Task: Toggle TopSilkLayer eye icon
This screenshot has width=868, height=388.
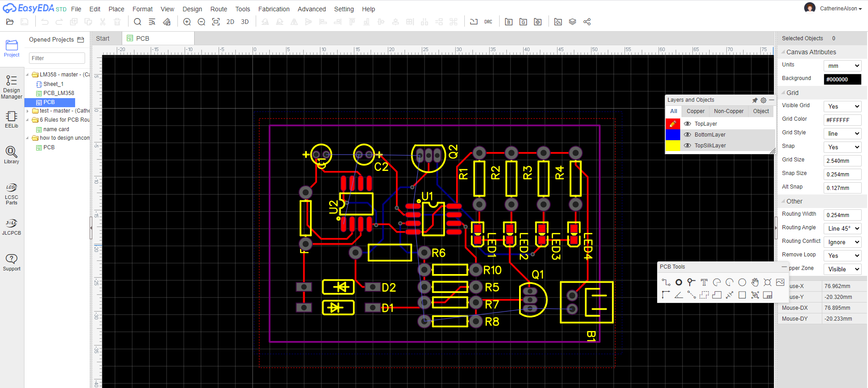Action: pos(687,146)
